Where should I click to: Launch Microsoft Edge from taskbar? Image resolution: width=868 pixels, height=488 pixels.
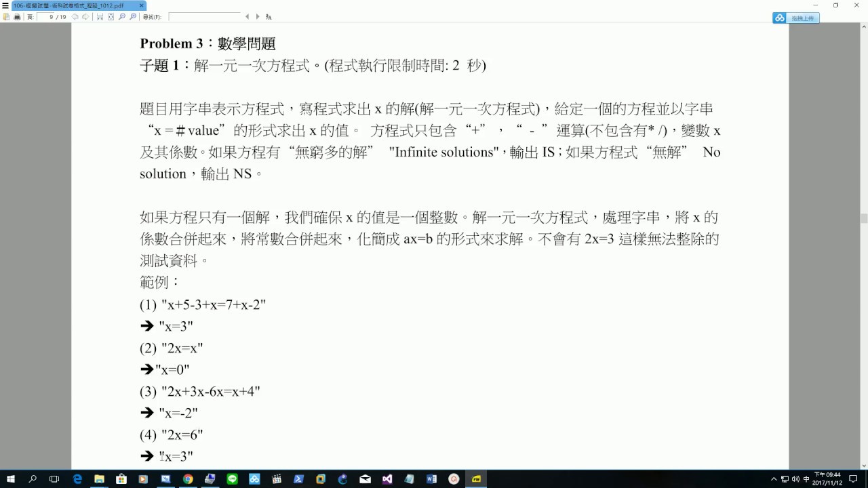(77, 479)
